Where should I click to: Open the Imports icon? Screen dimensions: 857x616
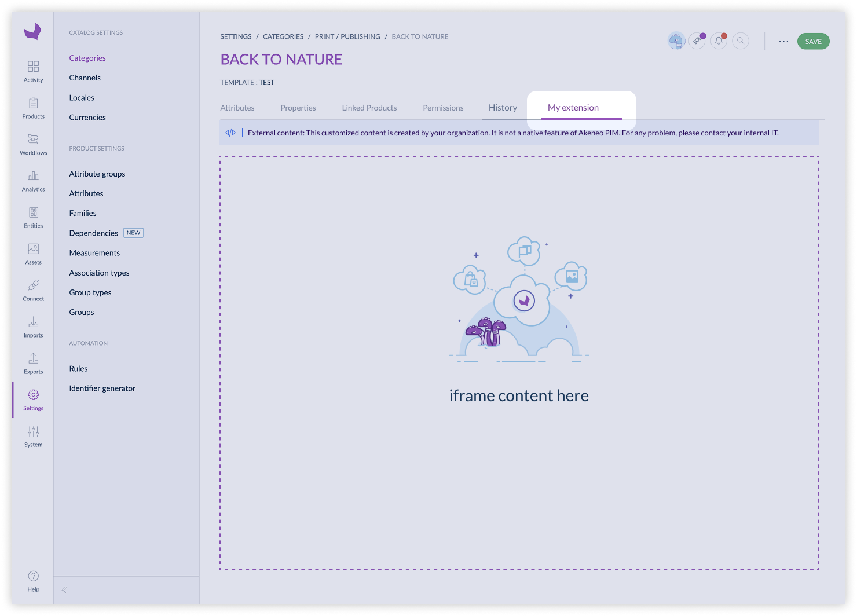(33, 322)
